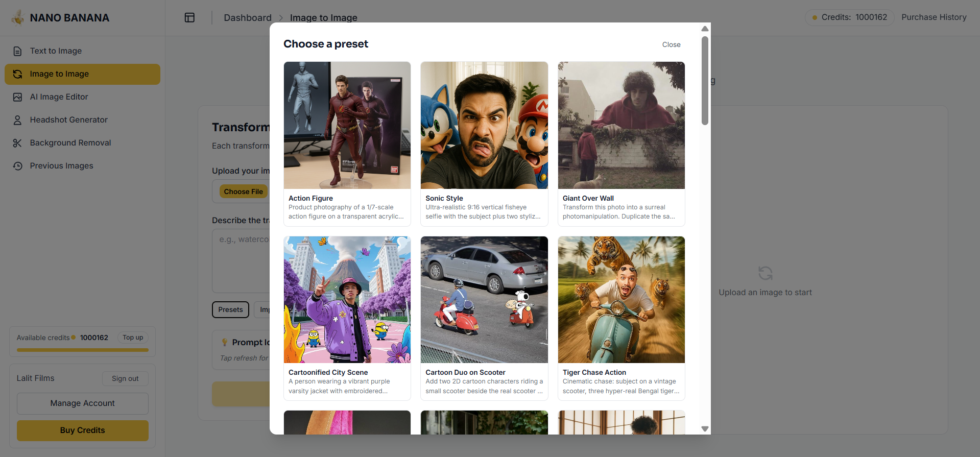980x457 pixels.
Task: Click the Text to Image document icon
Action: click(17, 51)
